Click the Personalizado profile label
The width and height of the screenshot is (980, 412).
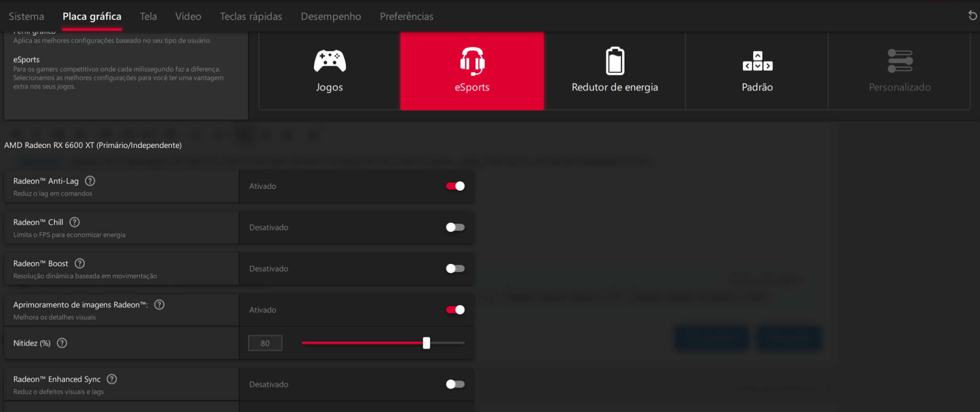900,87
